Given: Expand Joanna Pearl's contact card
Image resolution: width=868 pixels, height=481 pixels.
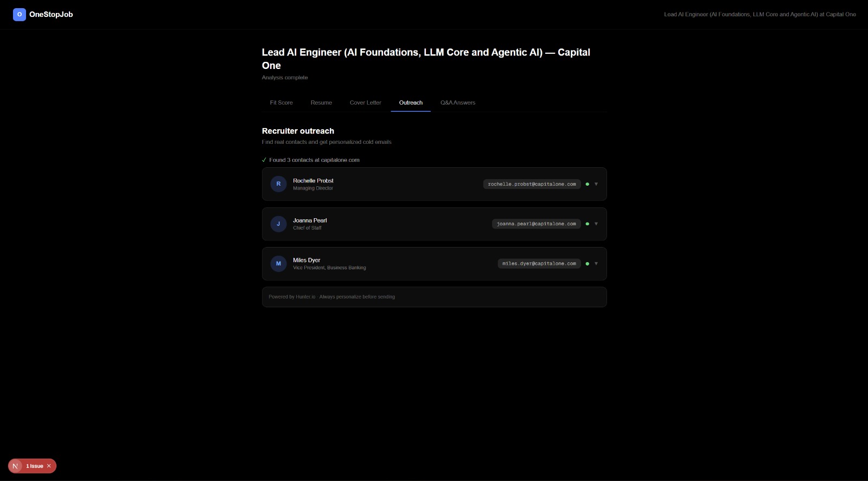Looking at the screenshot, I should point(596,224).
